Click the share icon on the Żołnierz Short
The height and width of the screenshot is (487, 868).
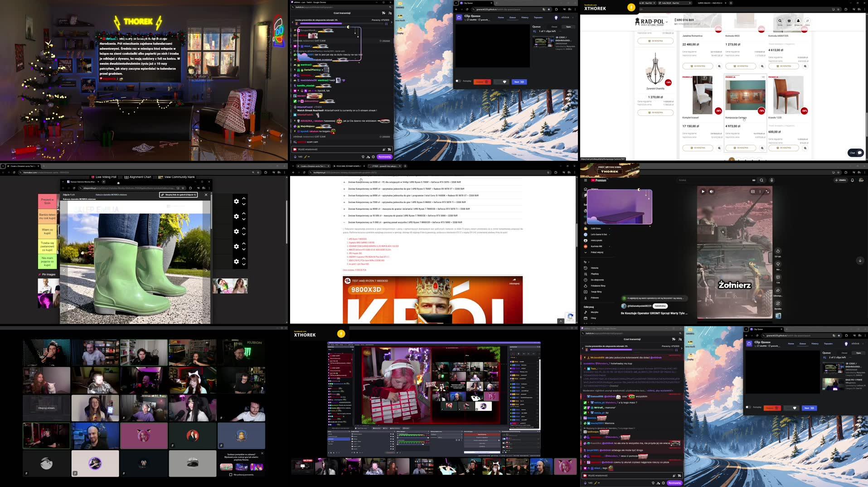click(x=778, y=290)
